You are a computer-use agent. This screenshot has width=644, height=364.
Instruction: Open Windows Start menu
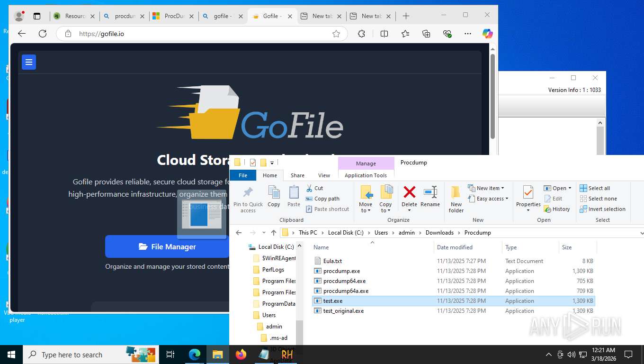tap(11, 355)
